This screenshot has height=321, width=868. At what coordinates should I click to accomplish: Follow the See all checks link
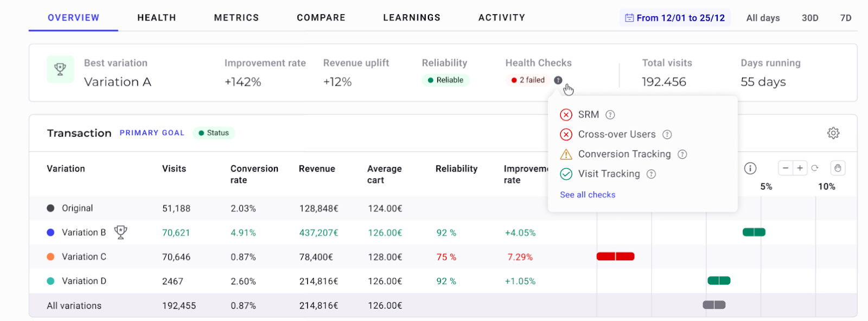click(588, 195)
